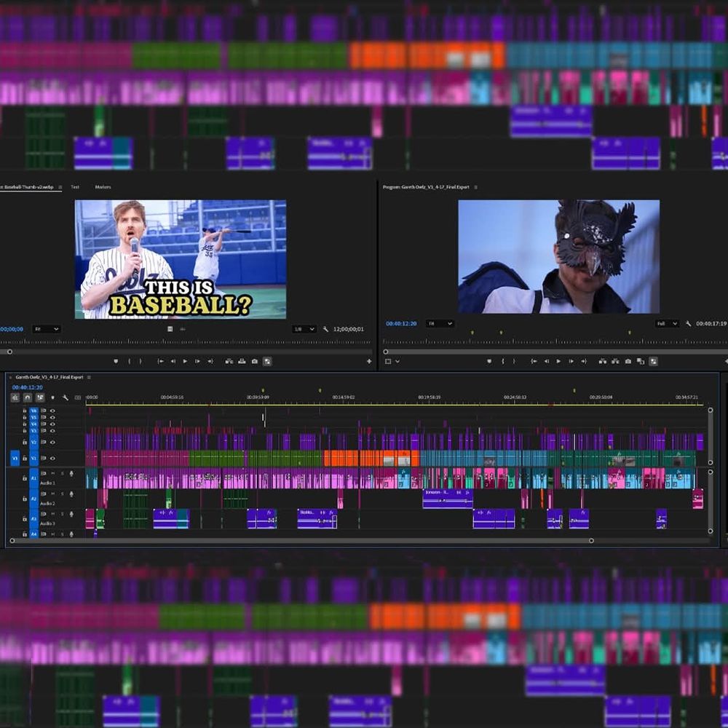This screenshot has height=728, width=728.
Task: Click the V1 source patching button
Action: (x=15, y=458)
